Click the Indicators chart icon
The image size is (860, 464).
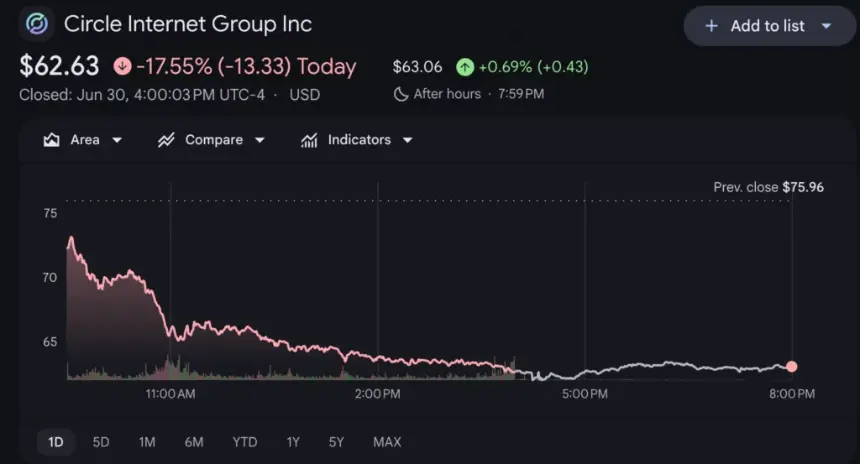click(309, 140)
